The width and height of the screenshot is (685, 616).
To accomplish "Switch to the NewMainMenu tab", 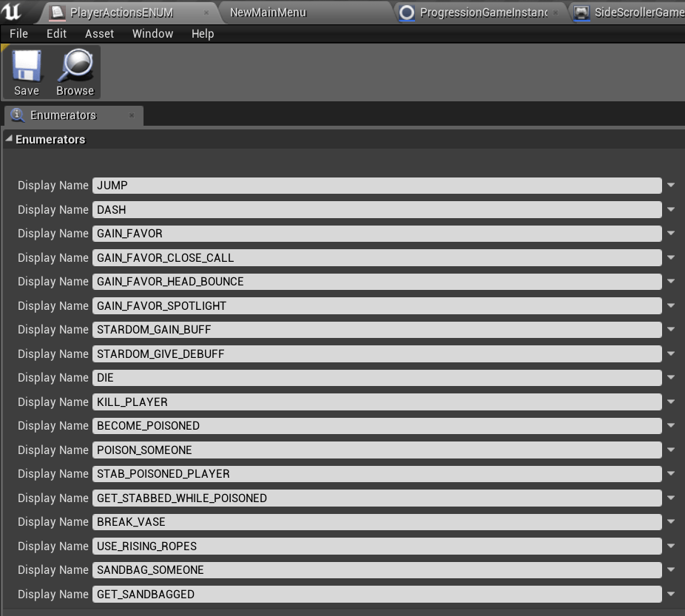I will pyautogui.click(x=268, y=13).
